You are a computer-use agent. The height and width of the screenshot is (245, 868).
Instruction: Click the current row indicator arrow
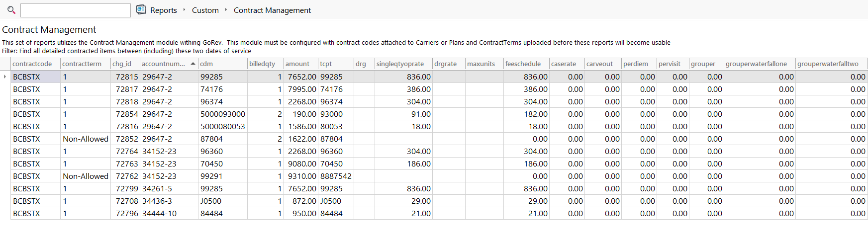[5, 77]
